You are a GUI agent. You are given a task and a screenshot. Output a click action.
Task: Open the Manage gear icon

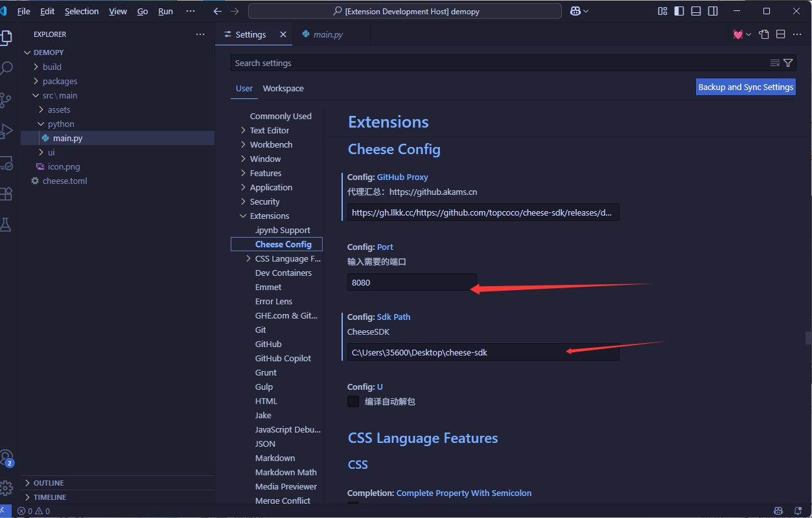pyautogui.click(x=6, y=488)
